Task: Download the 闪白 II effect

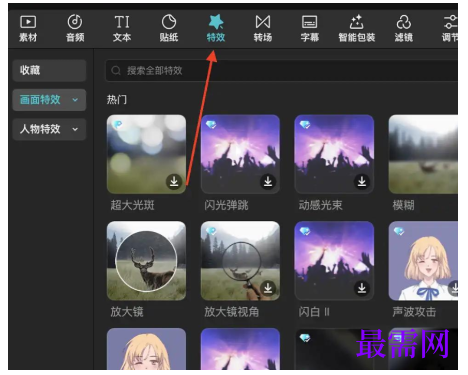Action: [362, 288]
